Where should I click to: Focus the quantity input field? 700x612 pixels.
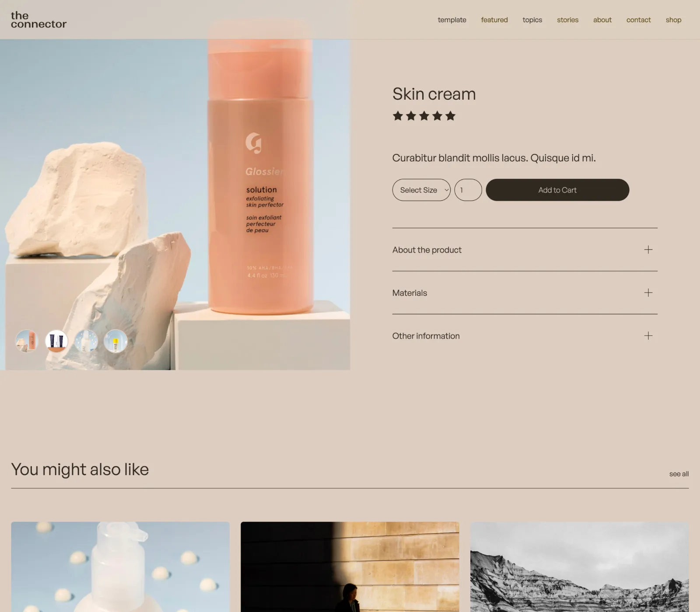(x=468, y=190)
